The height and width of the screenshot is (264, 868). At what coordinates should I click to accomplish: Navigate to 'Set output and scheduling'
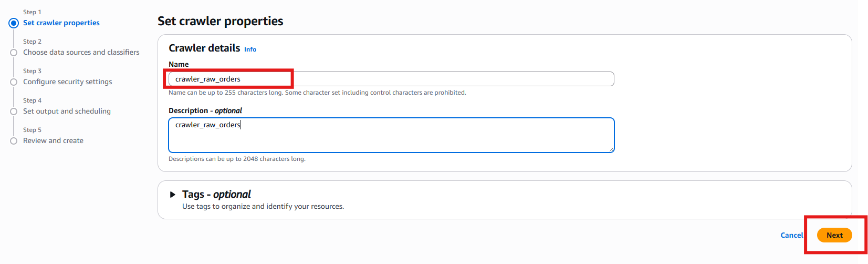[67, 111]
